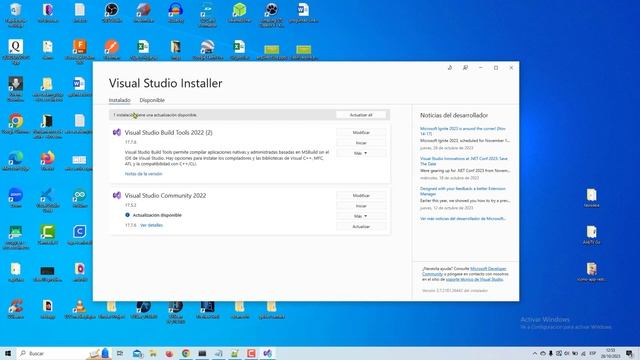Viewport: 640px width, 360px height.
Task: Open the .NET Conf 2023 Save The Date link
Action: click(464, 161)
